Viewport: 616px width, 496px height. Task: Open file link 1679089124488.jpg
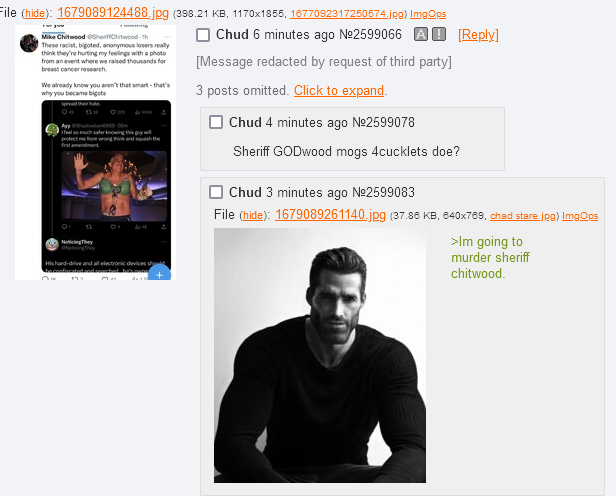click(x=113, y=13)
